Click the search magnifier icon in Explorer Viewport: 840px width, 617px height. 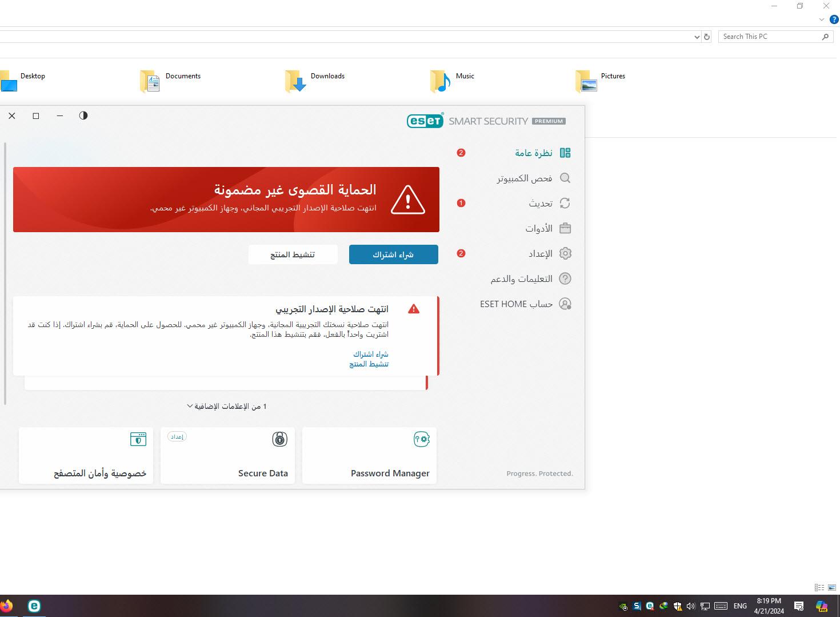[x=825, y=37]
